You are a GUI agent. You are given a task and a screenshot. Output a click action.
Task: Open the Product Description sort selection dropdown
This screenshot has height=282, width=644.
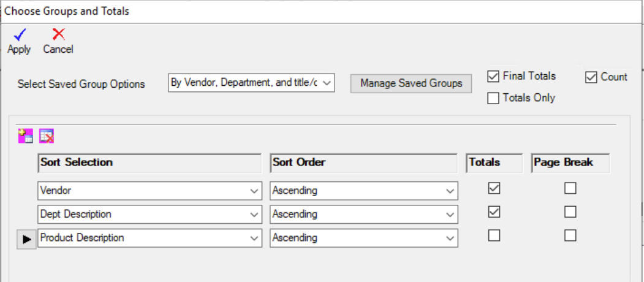(x=255, y=238)
